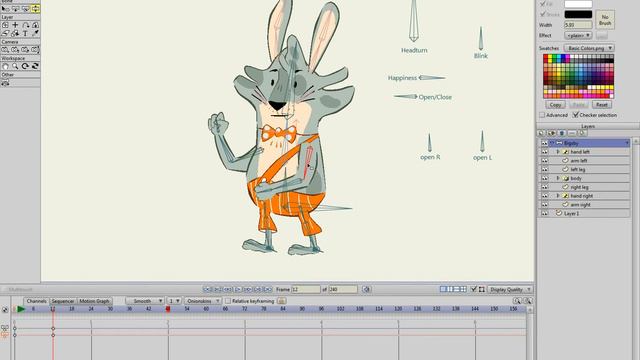Click the four-view layout icon
The image size is (640, 360).
pyautogui.click(x=463, y=289)
